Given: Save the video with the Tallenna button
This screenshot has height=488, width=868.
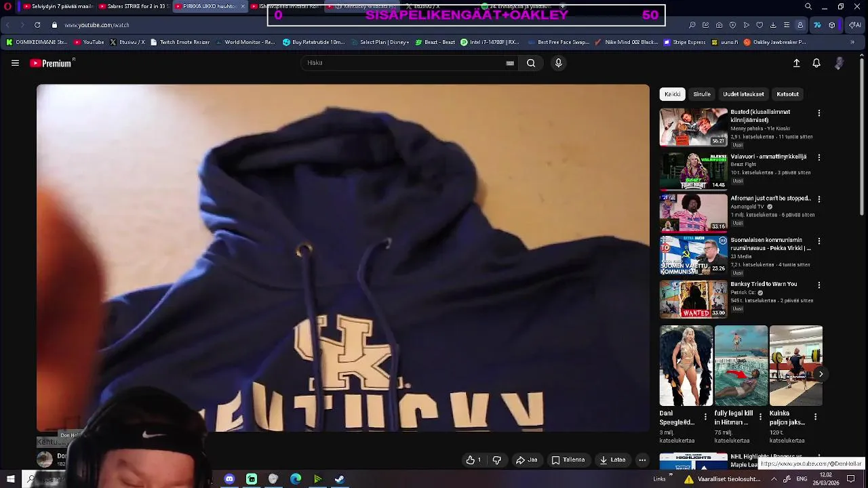Looking at the screenshot, I should pyautogui.click(x=568, y=460).
